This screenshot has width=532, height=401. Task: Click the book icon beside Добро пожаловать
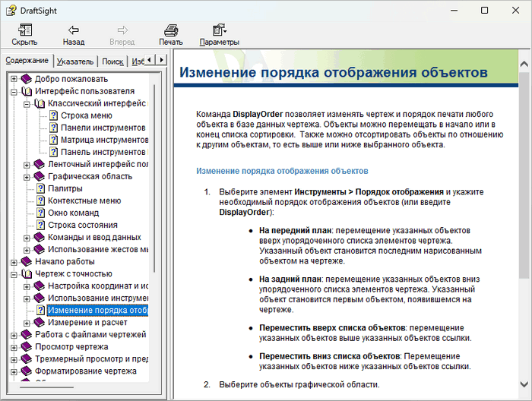27,79
